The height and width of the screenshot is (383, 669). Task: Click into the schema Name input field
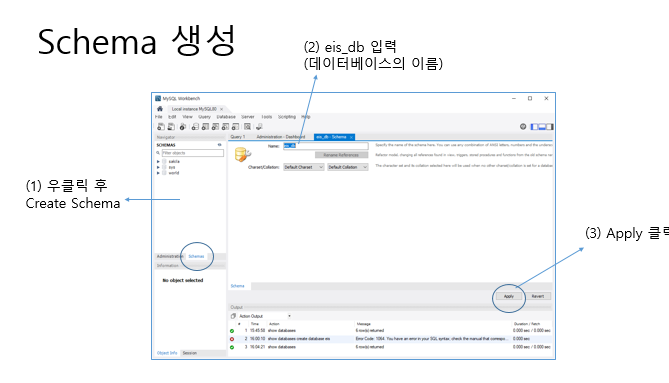[x=326, y=146]
